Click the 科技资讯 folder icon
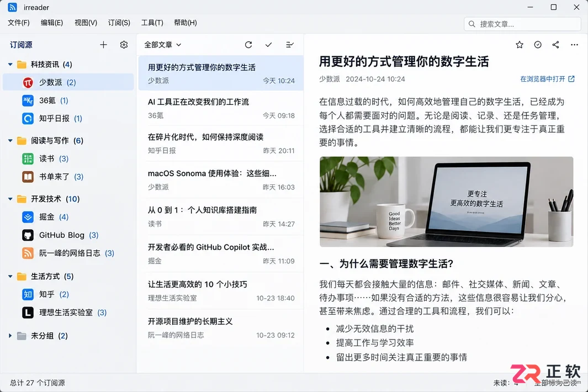This screenshot has height=392, width=588. 22,65
